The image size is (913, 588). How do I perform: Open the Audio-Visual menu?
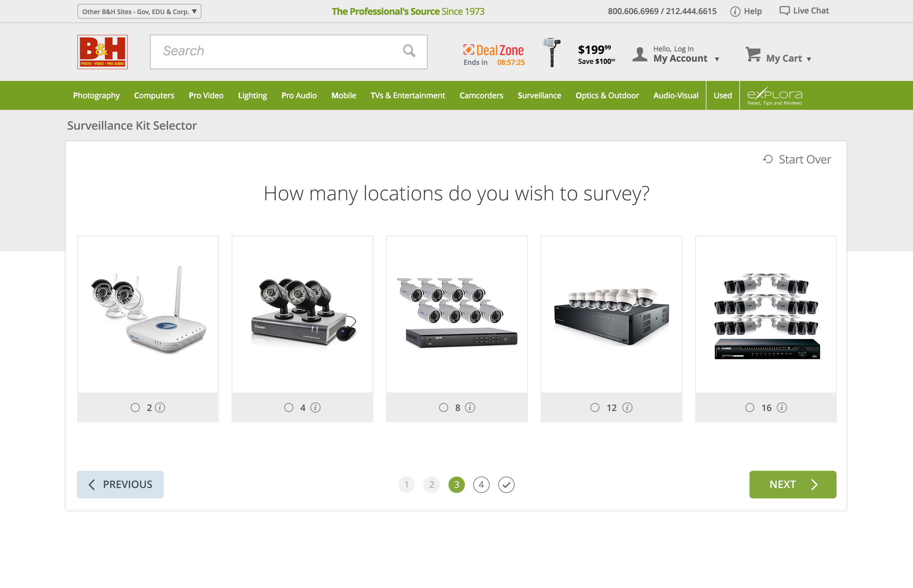(676, 95)
